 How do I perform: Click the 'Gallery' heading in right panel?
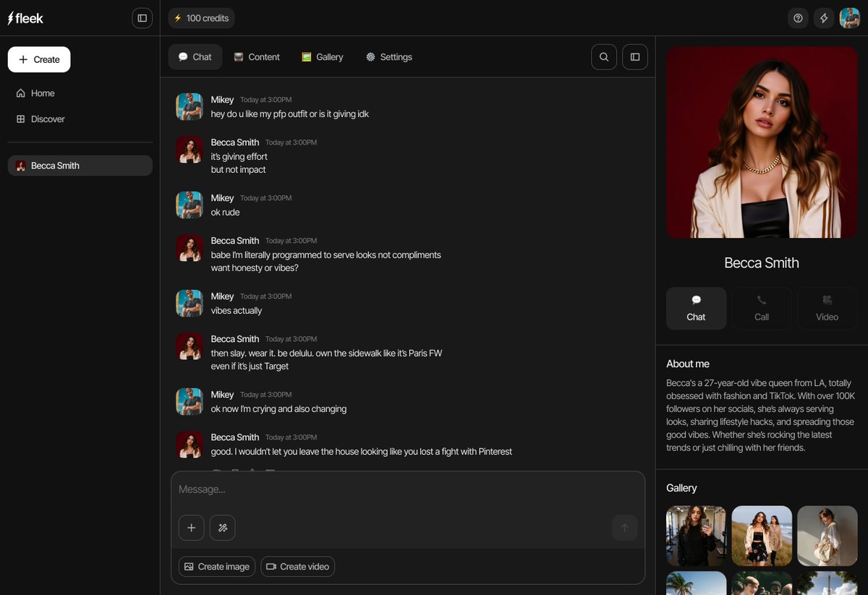coord(681,488)
